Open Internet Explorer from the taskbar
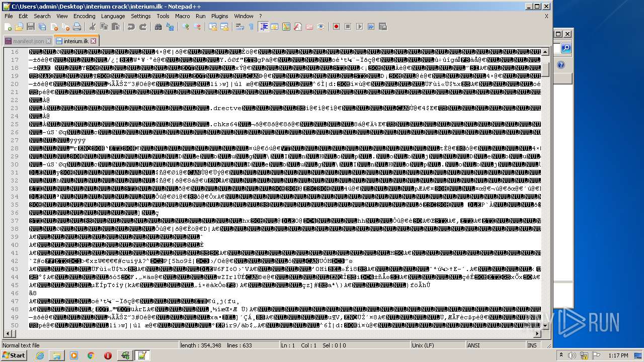 coord(40,355)
